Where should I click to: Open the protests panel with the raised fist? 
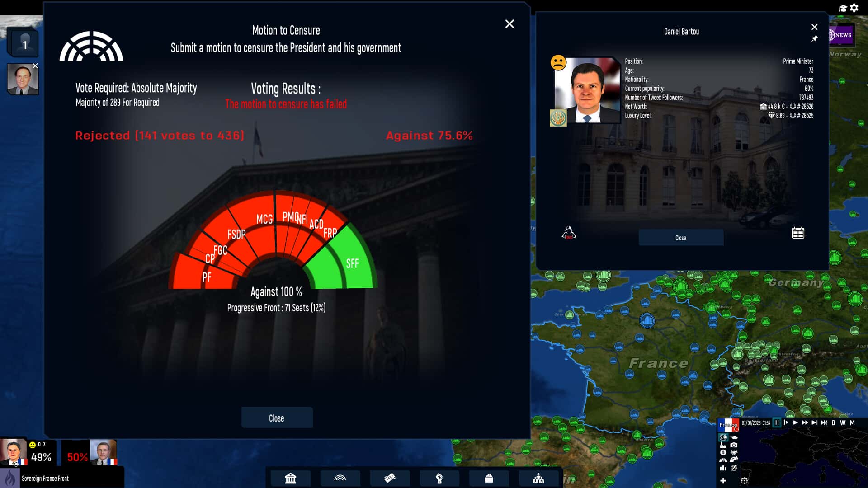[x=439, y=478]
